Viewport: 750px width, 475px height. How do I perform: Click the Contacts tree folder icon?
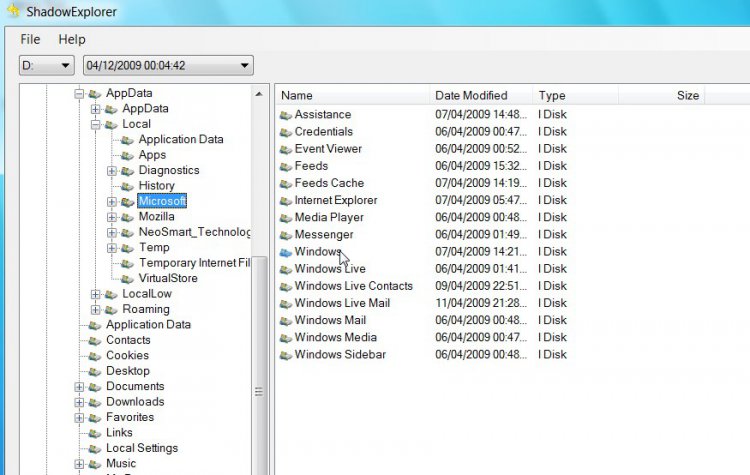(x=95, y=341)
